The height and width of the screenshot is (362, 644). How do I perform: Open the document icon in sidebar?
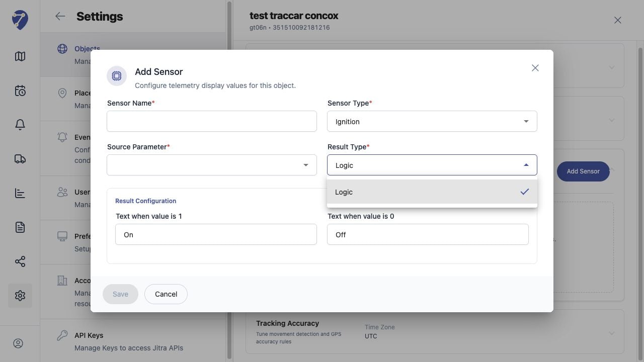click(x=20, y=227)
